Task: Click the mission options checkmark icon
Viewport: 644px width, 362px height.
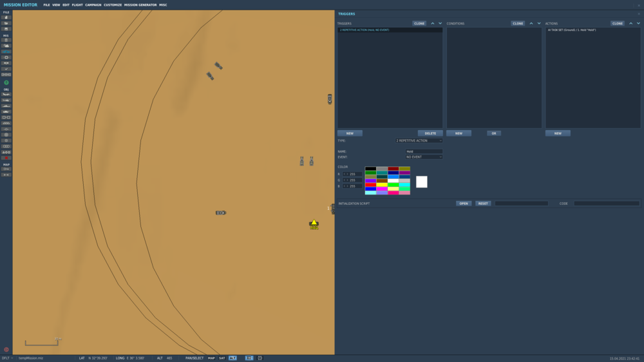Action: point(6,69)
